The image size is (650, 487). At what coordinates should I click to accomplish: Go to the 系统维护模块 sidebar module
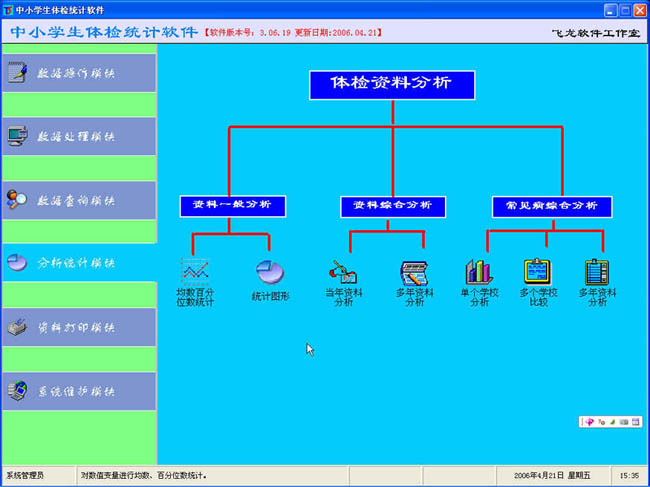click(x=79, y=390)
